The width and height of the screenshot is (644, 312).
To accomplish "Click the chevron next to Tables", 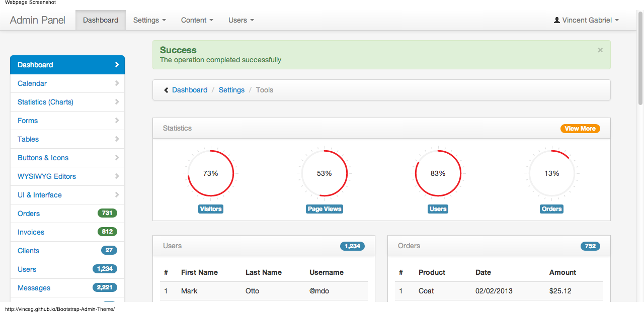I will [117, 139].
